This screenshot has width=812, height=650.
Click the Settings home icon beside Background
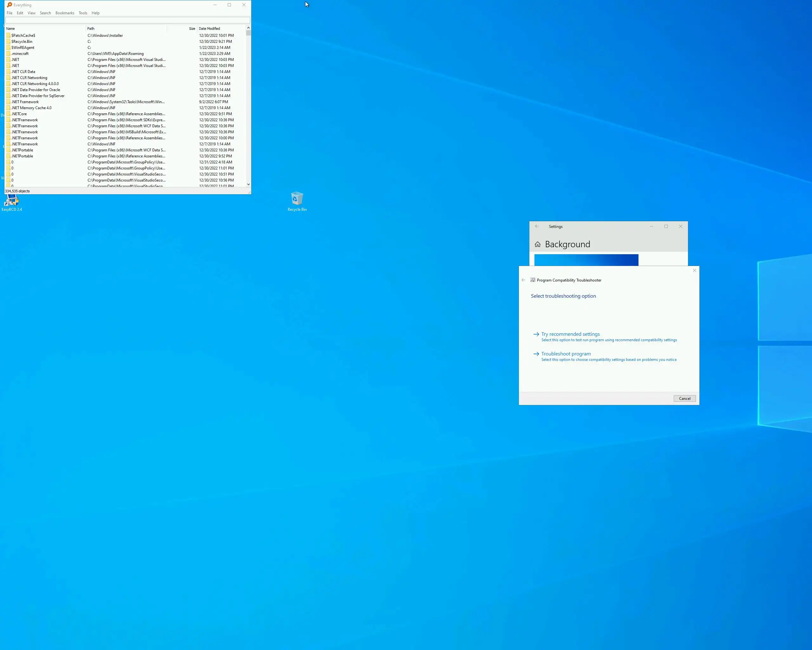tap(537, 245)
